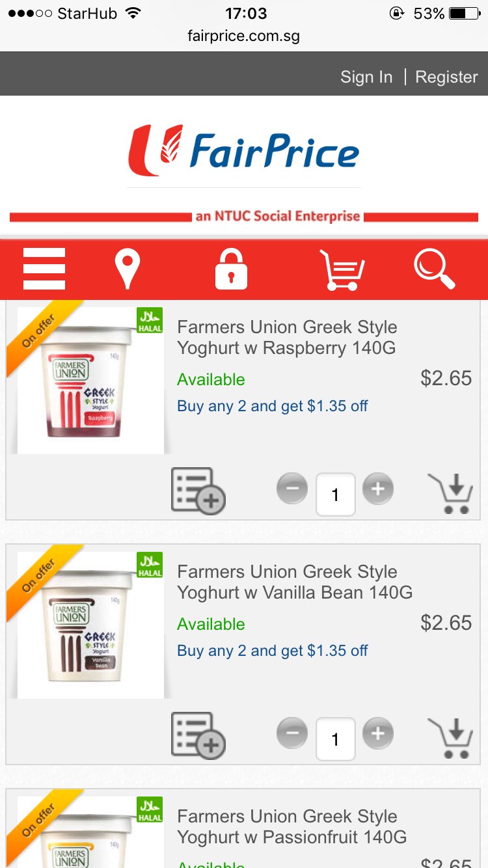Focus Raspberry yoghurt quantity field
Screen dimensions: 488x868
[336, 495]
